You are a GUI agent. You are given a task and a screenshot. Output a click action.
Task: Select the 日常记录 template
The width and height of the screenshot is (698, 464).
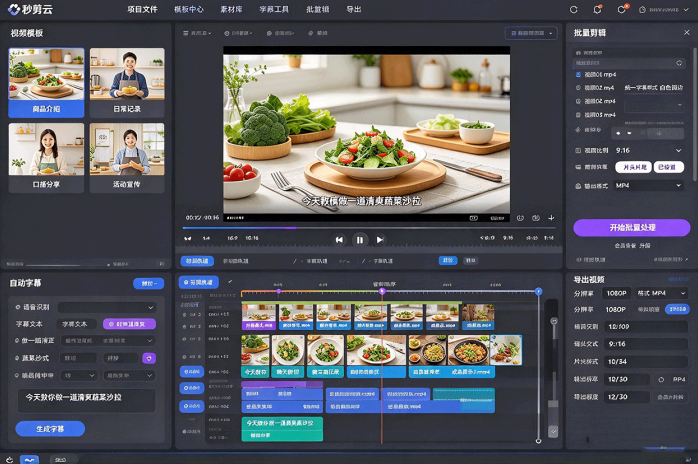click(x=127, y=82)
